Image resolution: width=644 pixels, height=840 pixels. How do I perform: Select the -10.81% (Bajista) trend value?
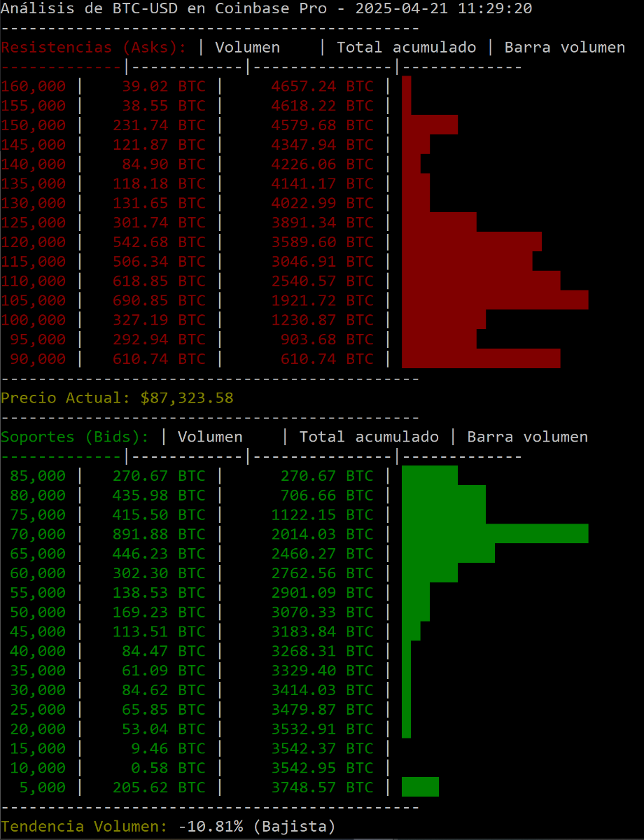[257, 826]
